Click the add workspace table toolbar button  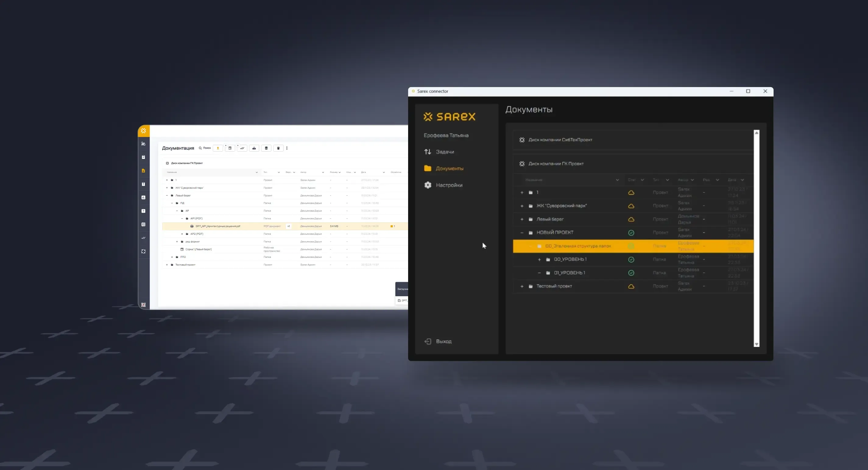pos(230,148)
